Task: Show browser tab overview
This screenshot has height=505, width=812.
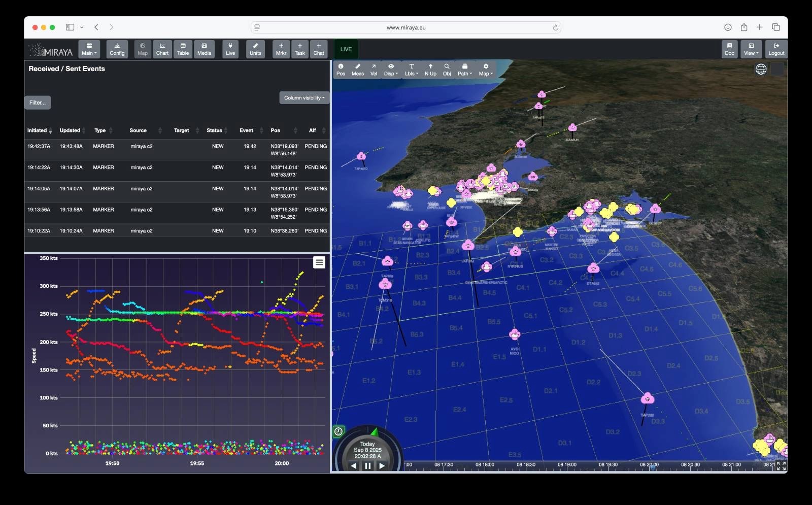Action: [776, 27]
